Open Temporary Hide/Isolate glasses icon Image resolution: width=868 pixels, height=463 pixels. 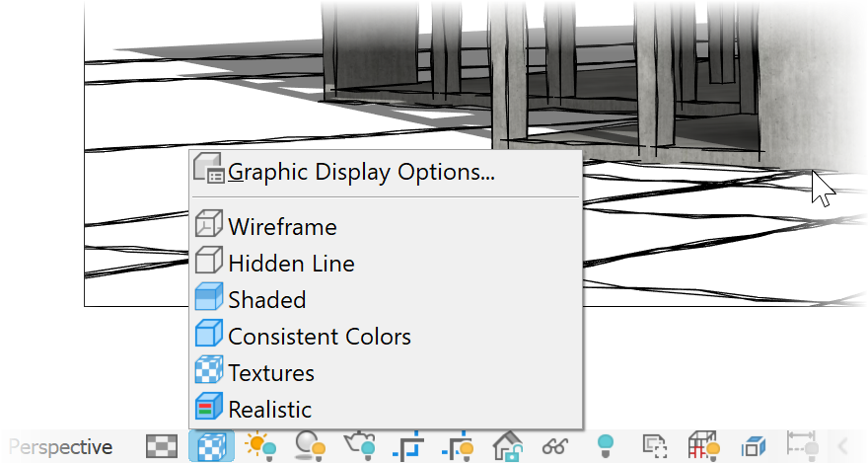click(555, 446)
